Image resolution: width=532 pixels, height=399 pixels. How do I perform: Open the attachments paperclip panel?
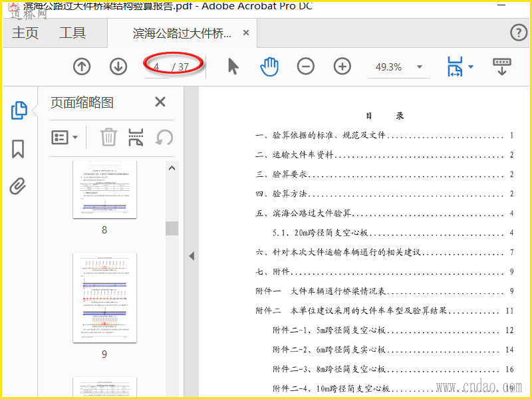click(x=18, y=186)
